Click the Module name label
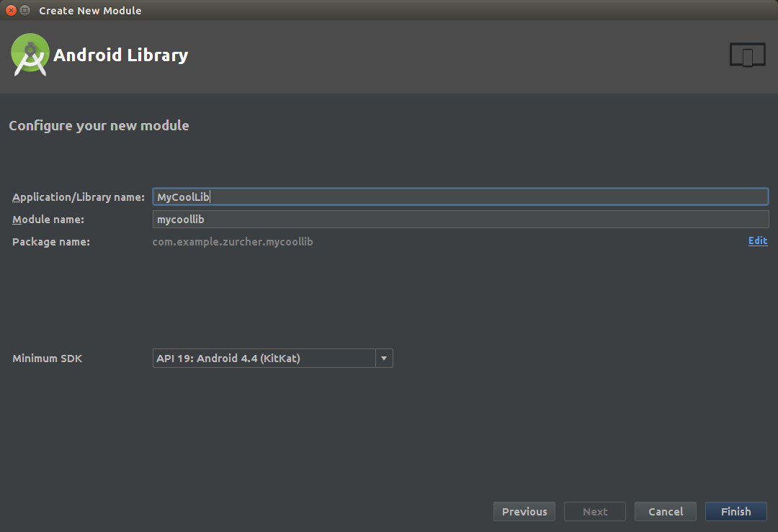Viewport: 778px width, 532px height. [48, 219]
